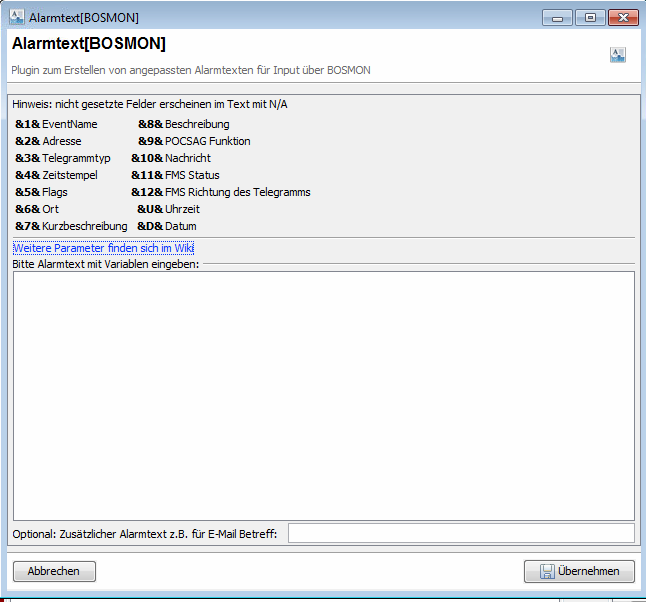Click the &6& Ort variable label
The height and width of the screenshot is (602, 646).
[36, 209]
